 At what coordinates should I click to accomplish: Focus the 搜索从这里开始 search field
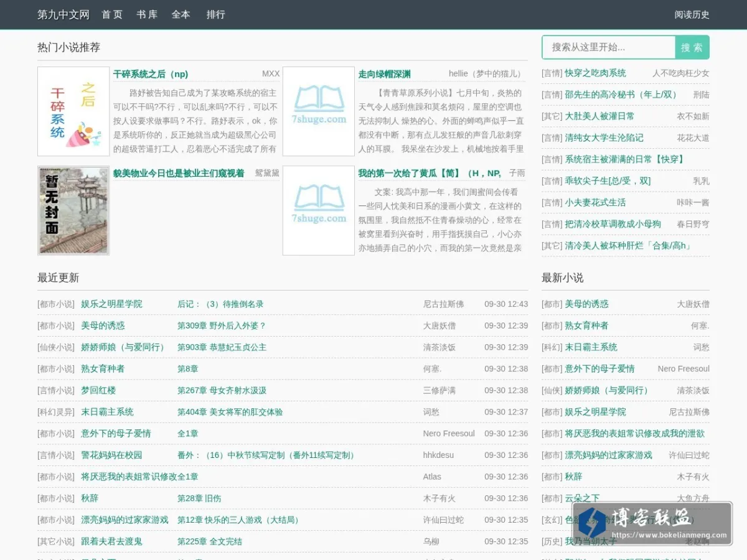pyautogui.click(x=609, y=47)
